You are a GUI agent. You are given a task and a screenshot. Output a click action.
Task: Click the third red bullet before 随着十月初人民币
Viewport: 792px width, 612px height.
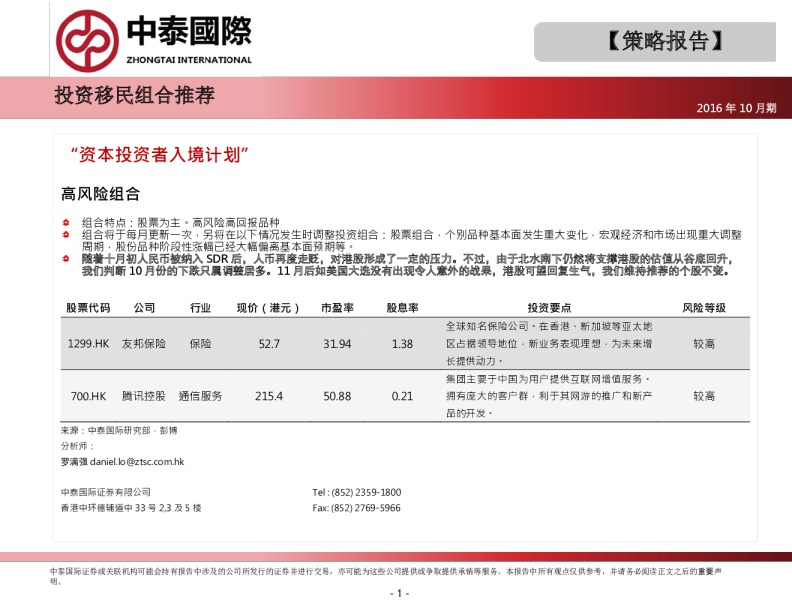point(66,258)
